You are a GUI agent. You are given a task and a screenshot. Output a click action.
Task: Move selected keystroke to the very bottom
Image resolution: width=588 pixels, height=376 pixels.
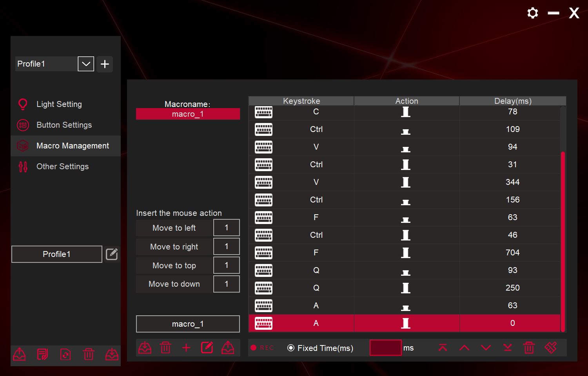click(x=507, y=347)
